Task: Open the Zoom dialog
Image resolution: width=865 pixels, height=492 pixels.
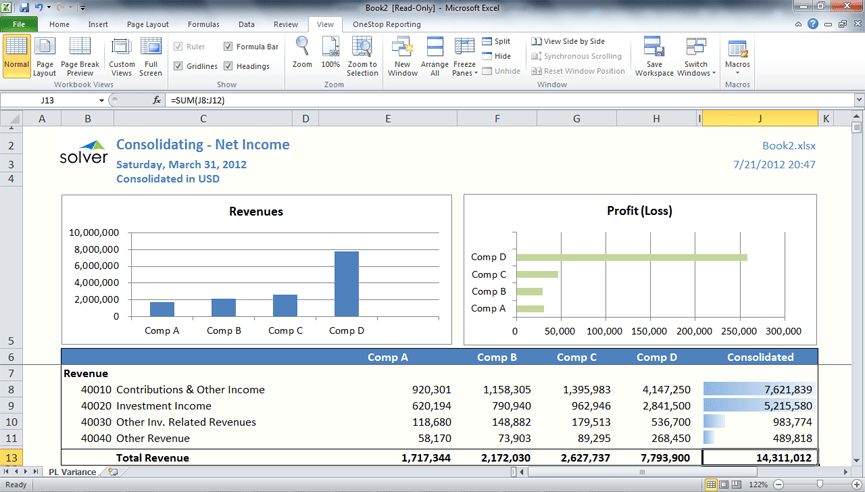Action: 302,52
